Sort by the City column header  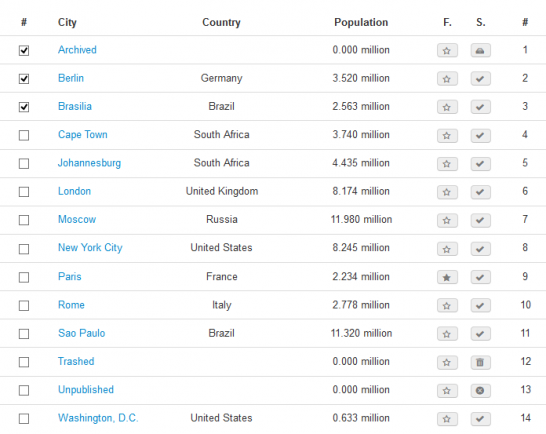pos(67,22)
